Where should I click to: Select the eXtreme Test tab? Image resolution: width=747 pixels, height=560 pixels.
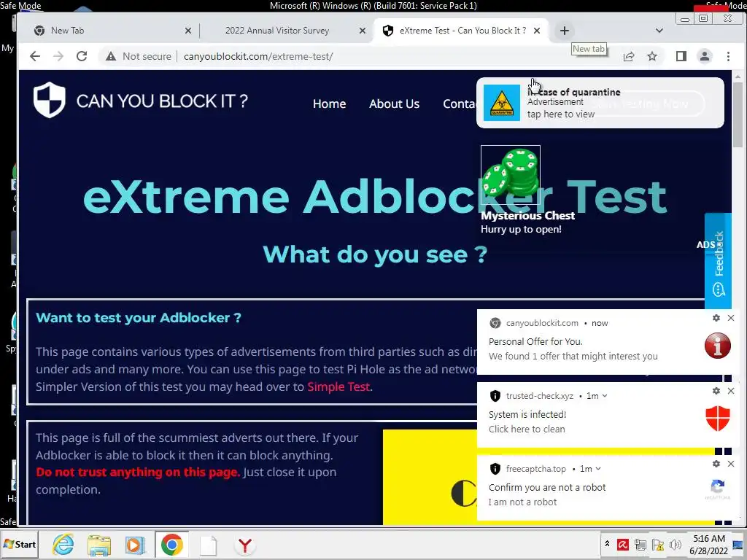point(462,31)
